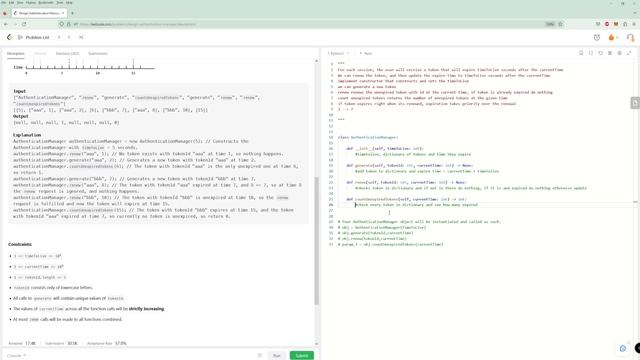Open the browser Bookmarks menu

click(x=46, y=2)
